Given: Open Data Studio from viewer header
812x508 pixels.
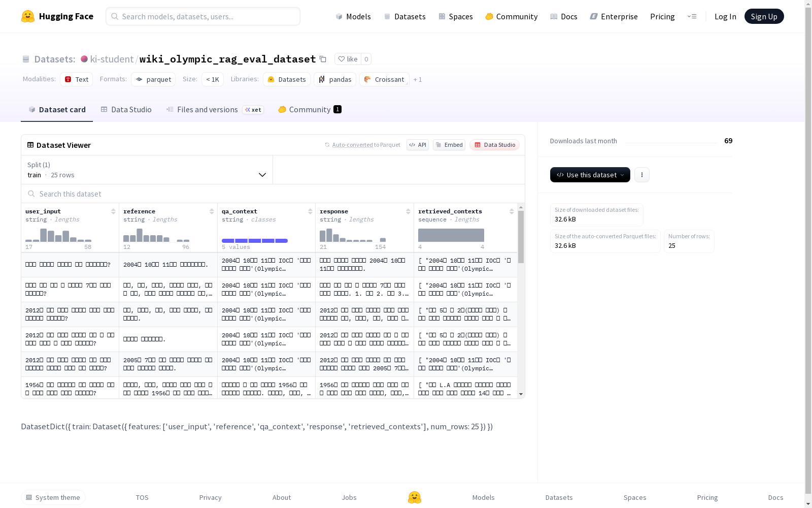Looking at the screenshot, I should point(494,145).
